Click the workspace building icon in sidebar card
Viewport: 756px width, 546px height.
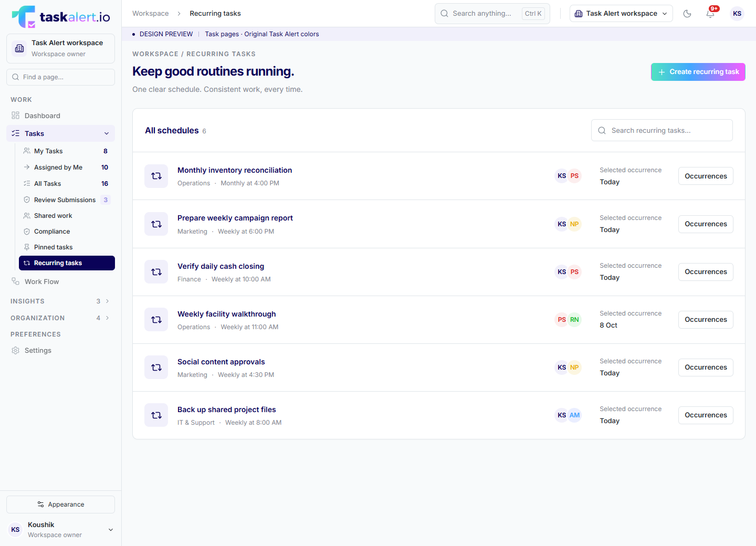click(x=19, y=48)
